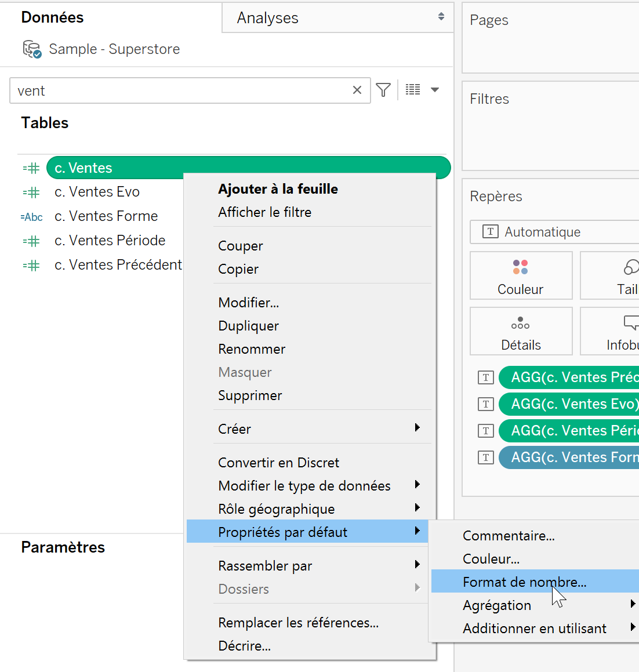
Task: Click the type icon beside c. Ventes
Action: [x=31, y=168]
